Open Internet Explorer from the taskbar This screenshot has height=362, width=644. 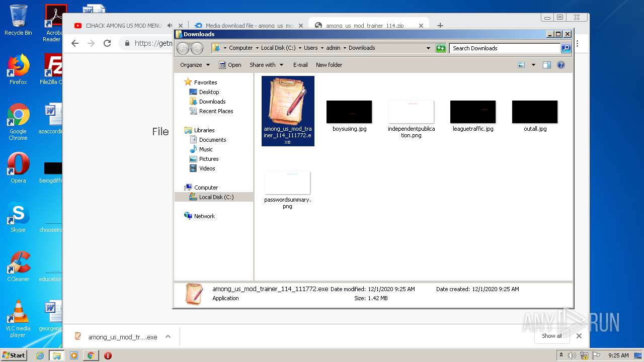click(40, 355)
